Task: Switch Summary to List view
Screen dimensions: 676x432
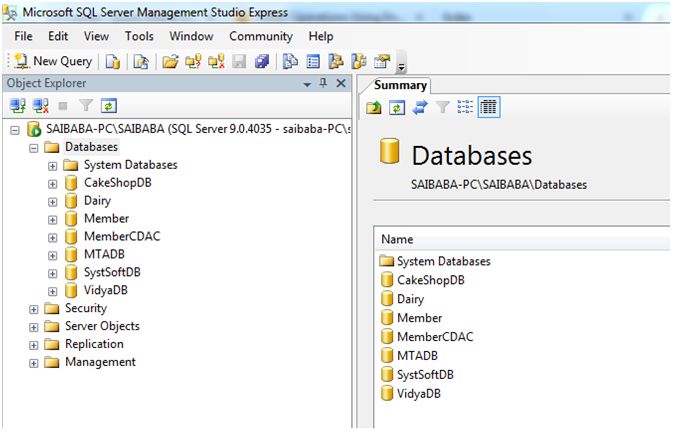Action: 465,106
